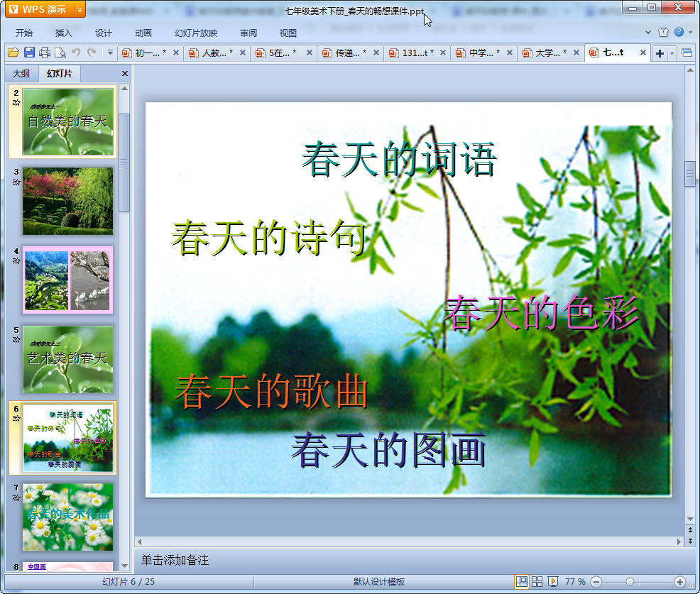
Task: Close the 131...t document tab
Action: pos(442,53)
